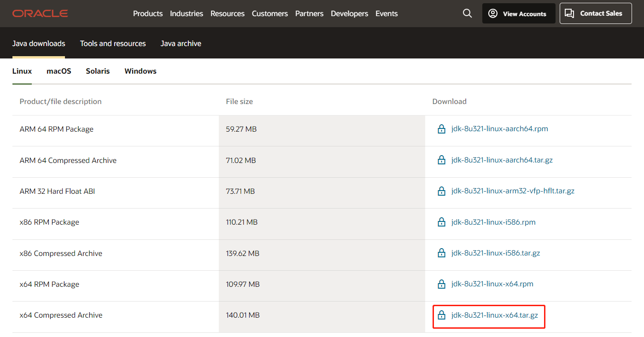
Task: Click the x86 Compressed Archive text
Action: point(61,254)
